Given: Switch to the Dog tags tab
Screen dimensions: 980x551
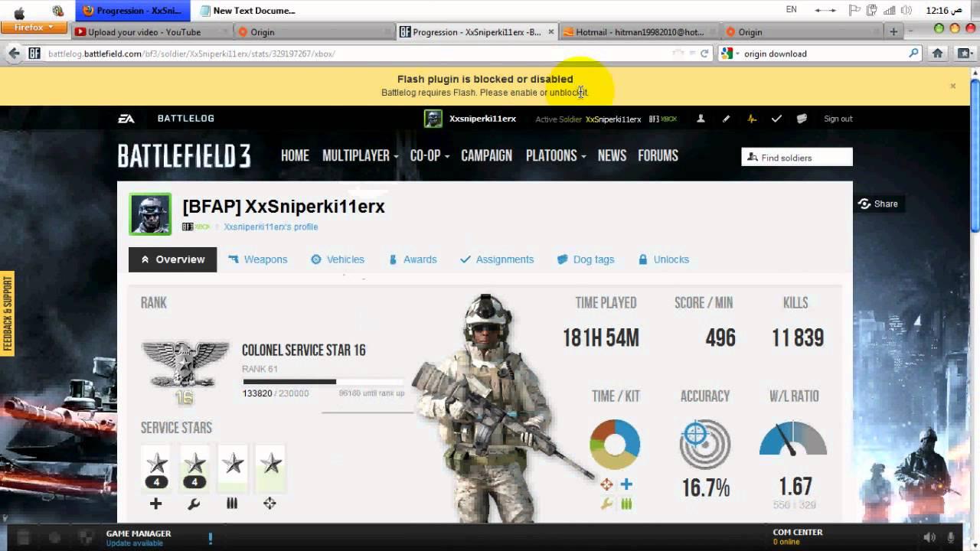Looking at the screenshot, I should click(x=586, y=259).
